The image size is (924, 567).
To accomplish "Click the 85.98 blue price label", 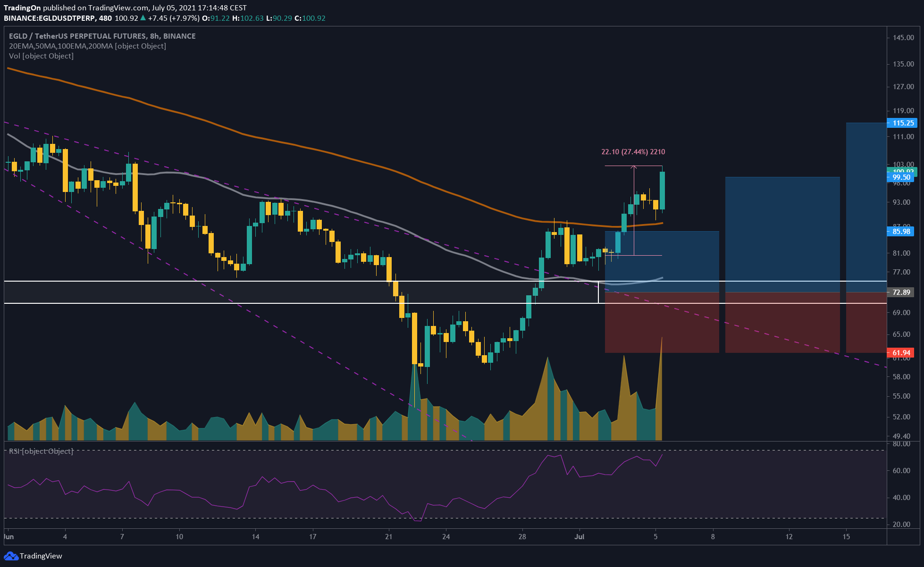I will tap(902, 232).
